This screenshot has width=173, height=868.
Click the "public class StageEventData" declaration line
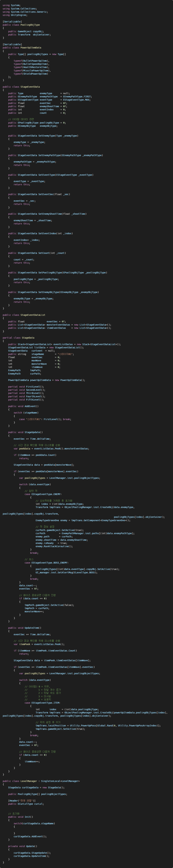click(21, 87)
